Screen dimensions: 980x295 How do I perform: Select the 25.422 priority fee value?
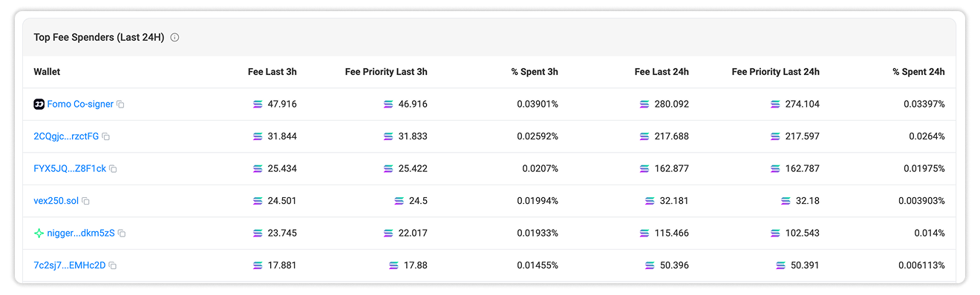413,169
